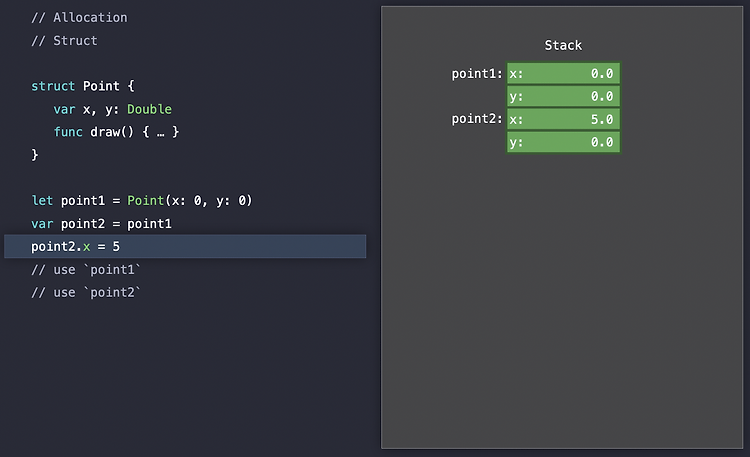Image resolution: width=750 pixels, height=457 pixels.
Task: Click the 'var x, y: Double' line
Action: pos(112,109)
